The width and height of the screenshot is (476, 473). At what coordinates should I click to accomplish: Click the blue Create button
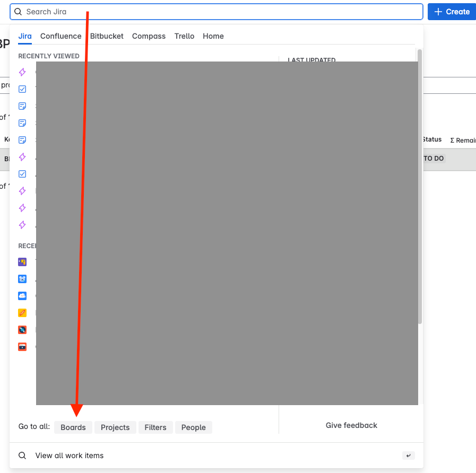(x=452, y=12)
